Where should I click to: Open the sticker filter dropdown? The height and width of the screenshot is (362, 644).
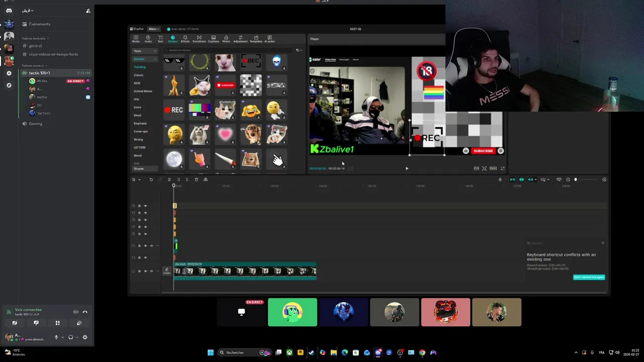298,50
